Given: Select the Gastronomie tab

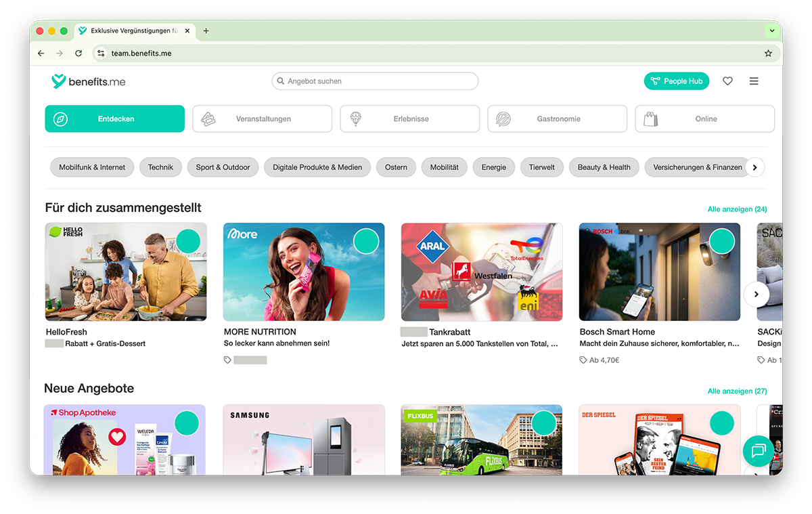Looking at the screenshot, I should (x=558, y=119).
